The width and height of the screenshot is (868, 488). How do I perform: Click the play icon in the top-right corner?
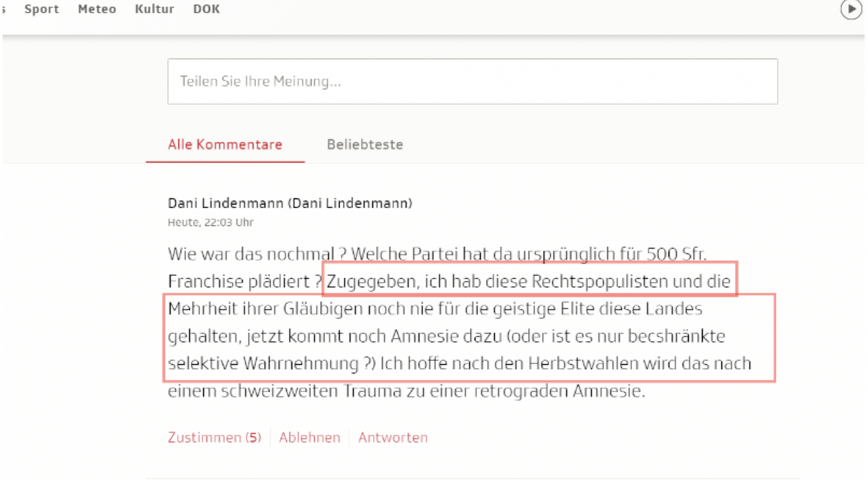pyautogui.click(x=851, y=9)
